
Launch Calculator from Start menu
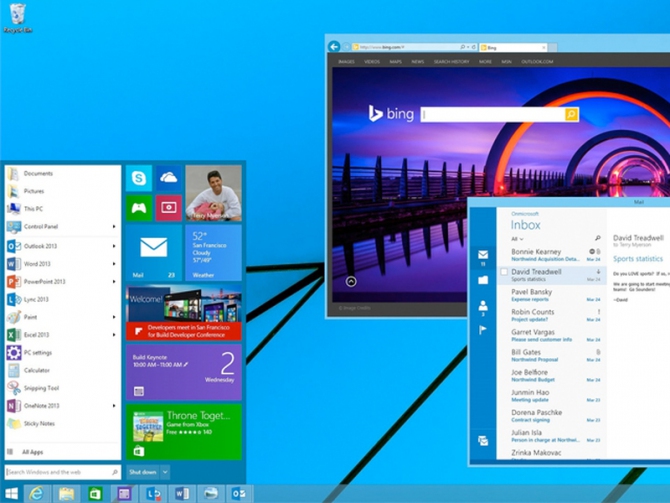[63, 370]
